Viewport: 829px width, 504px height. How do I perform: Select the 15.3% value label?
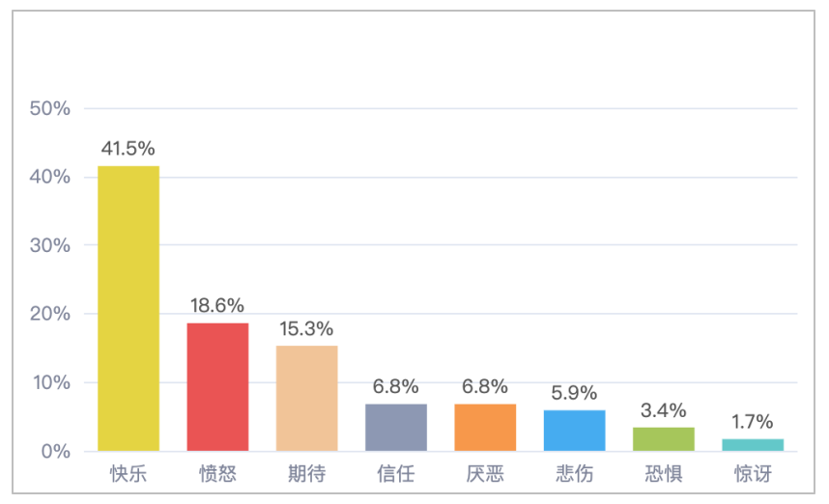pos(306,328)
